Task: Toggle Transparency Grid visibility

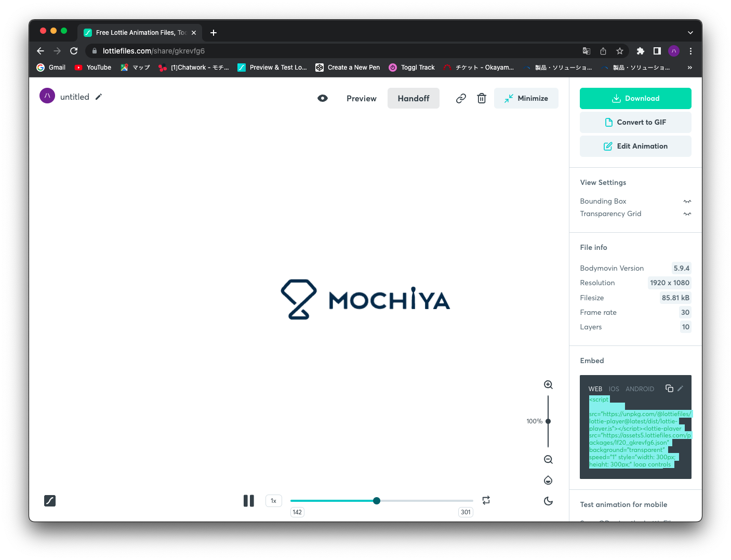Action: tap(687, 214)
